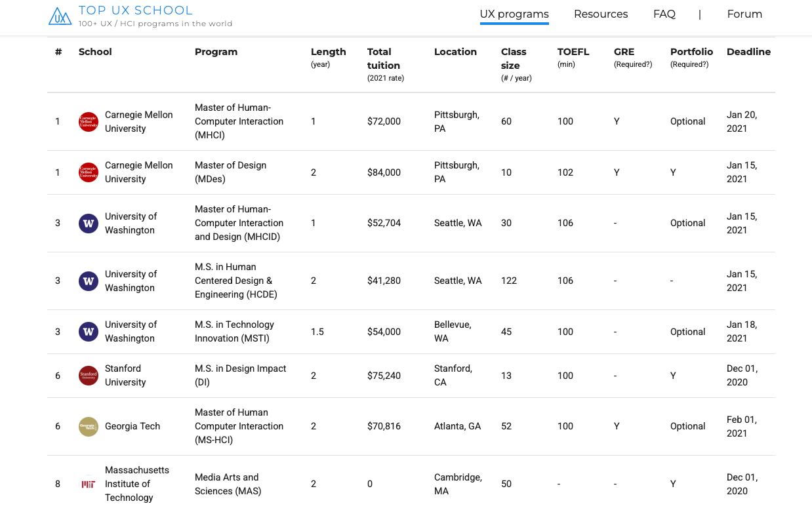Image resolution: width=812 pixels, height=512 pixels.
Task: Click the UW logo next to the HCDE program
Action: tap(88, 281)
